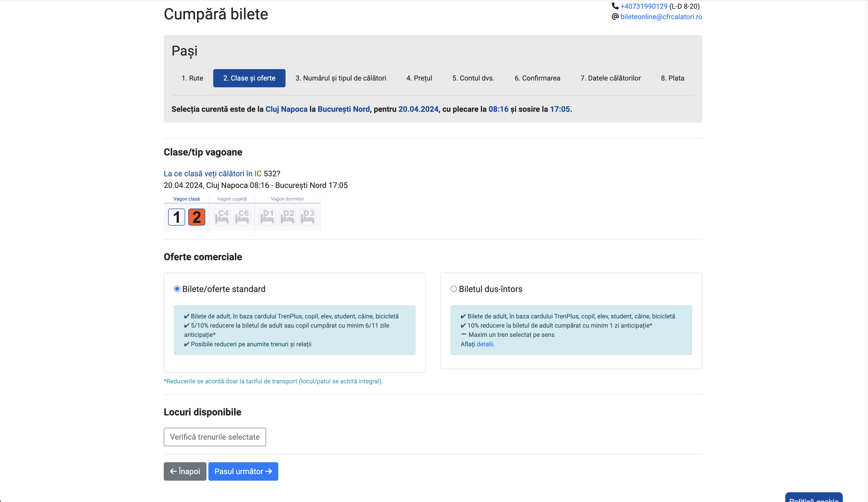Select second class wagon icon 2

coord(197,217)
